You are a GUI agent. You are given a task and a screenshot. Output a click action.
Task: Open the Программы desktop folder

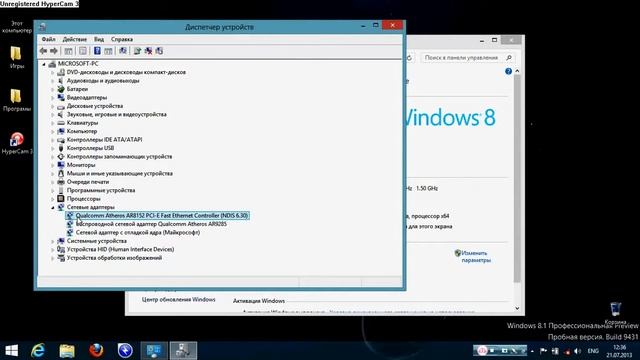click(x=16, y=100)
